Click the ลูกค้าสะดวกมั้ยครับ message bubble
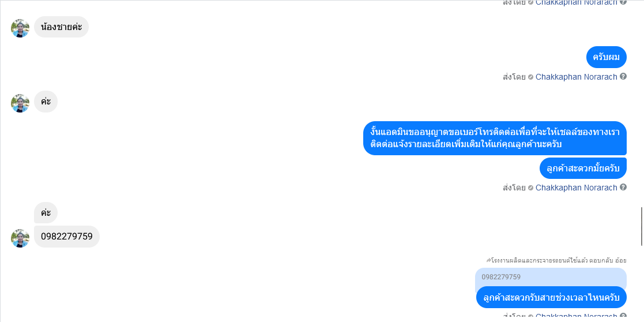 click(x=583, y=168)
